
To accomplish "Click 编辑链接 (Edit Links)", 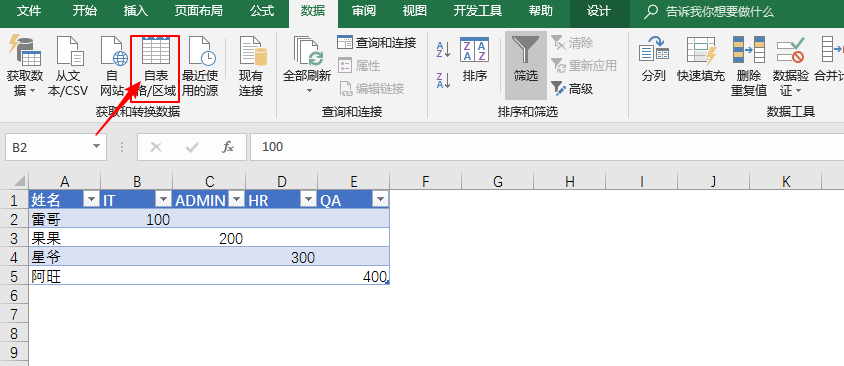I will tap(371, 88).
